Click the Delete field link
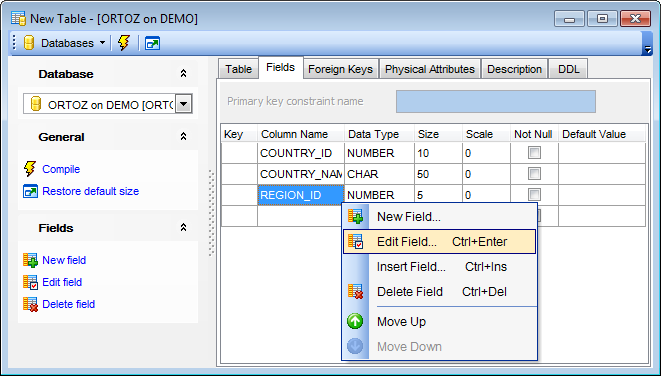This screenshot has height=376, width=661. tap(68, 304)
